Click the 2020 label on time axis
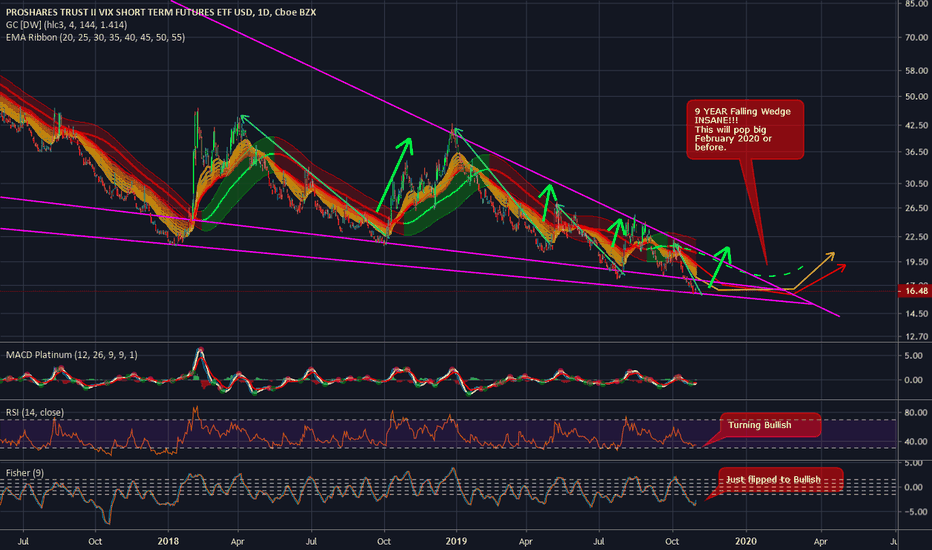The image size is (932, 550). click(746, 541)
